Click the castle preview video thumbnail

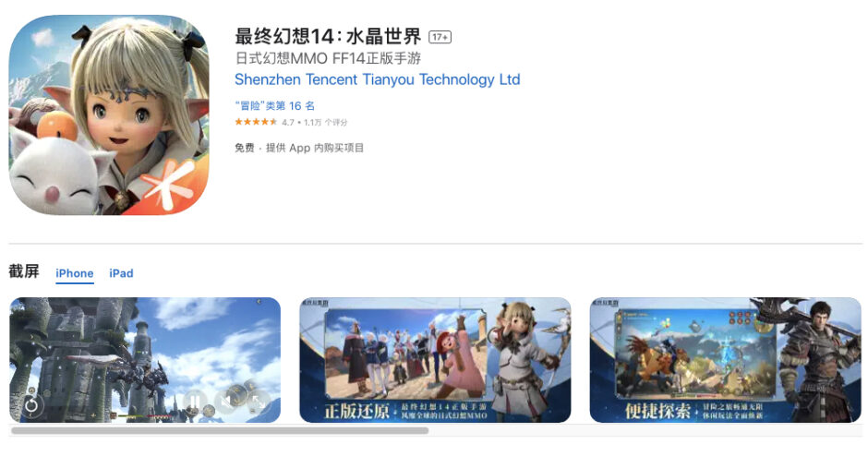point(145,360)
